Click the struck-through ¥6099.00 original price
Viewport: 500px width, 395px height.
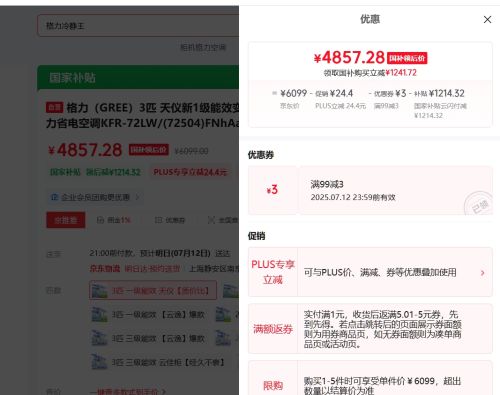[x=191, y=151]
